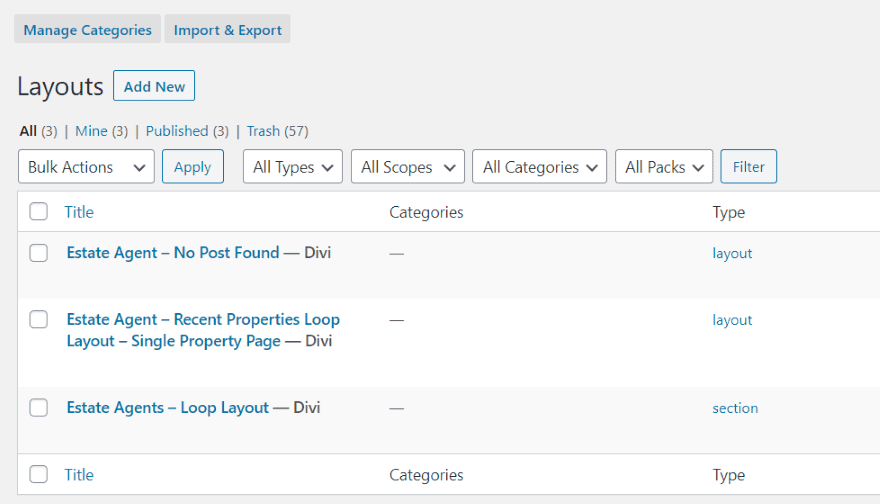Open Estate Agent – No Post Found layout
The height and width of the screenshot is (504, 880).
(x=173, y=253)
